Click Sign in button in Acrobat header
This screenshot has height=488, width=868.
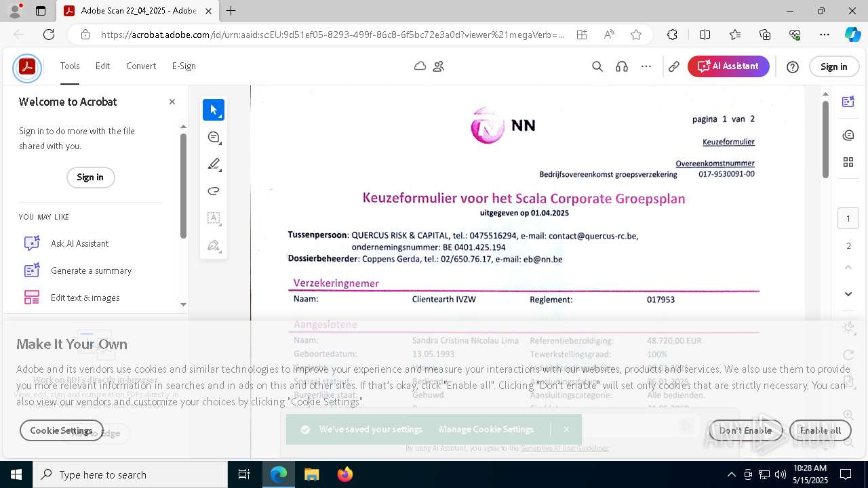(833, 66)
